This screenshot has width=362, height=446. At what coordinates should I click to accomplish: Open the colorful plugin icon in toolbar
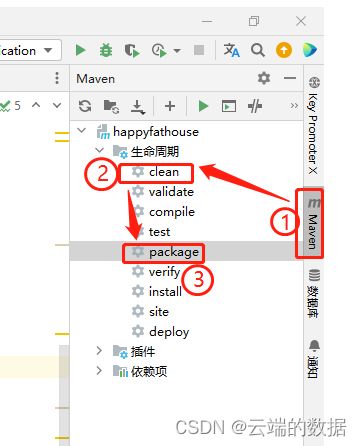(x=310, y=51)
